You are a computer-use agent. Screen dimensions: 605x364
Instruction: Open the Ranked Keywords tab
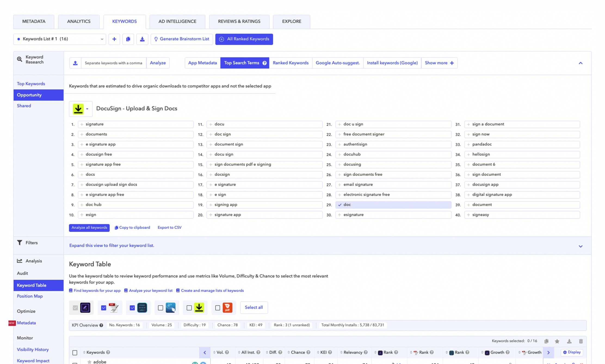click(x=290, y=63)
